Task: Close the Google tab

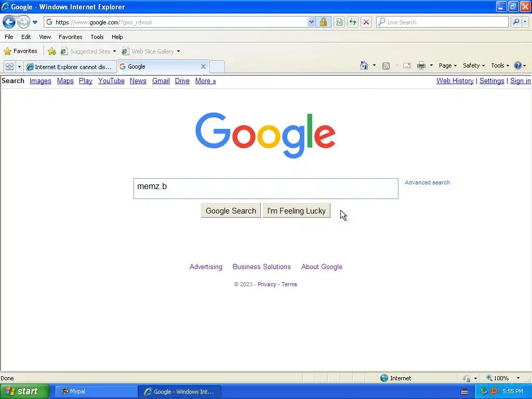Action: click(x=203, y=66)
